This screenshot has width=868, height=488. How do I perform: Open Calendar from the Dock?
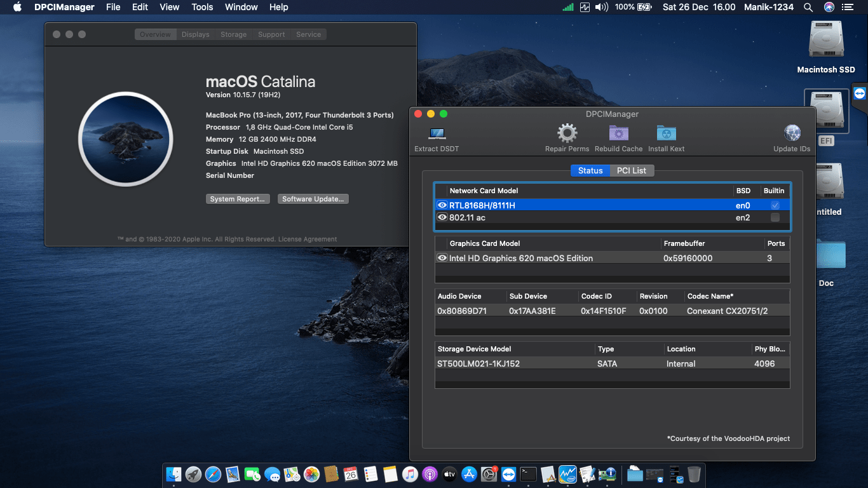tap(351, 474)
